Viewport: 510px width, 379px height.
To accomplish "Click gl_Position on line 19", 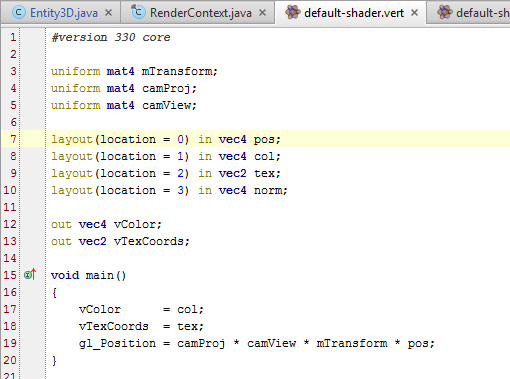I will 117,343.
